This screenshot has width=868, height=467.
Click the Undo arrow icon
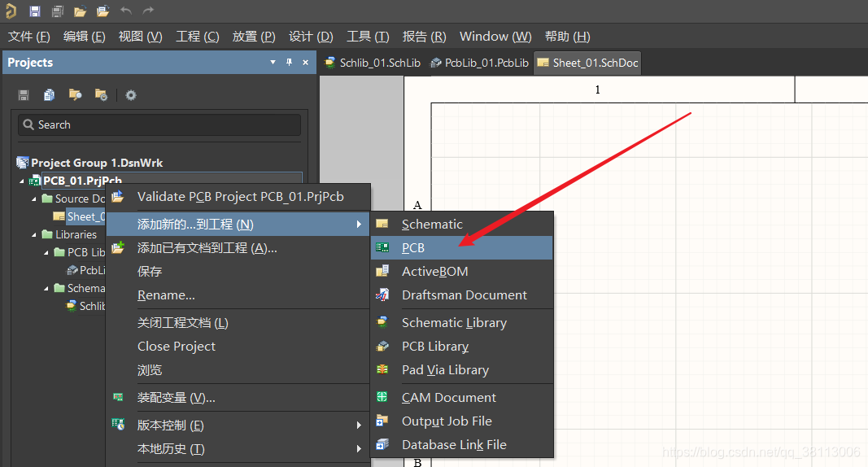(x=126, y=11)
